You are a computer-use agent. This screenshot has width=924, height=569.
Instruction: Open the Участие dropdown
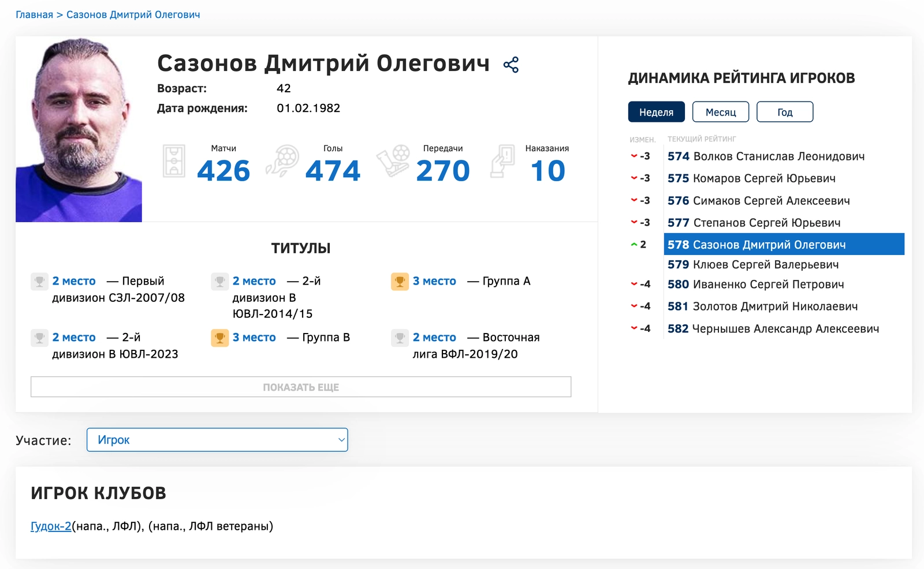[341, 440]
